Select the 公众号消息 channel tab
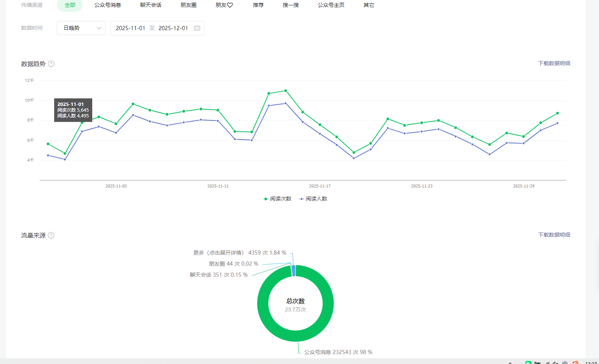This screenshot has height=364, width=599. coord(108,5)
